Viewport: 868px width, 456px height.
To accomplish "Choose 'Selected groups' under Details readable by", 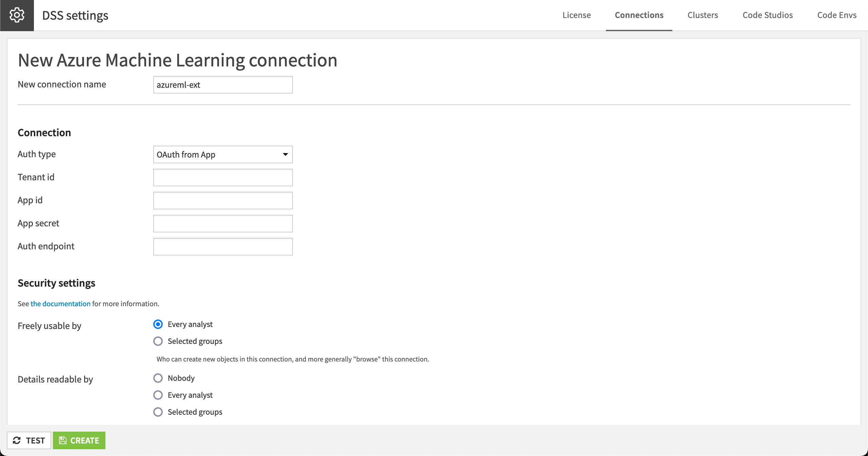I will pos(158,412).
